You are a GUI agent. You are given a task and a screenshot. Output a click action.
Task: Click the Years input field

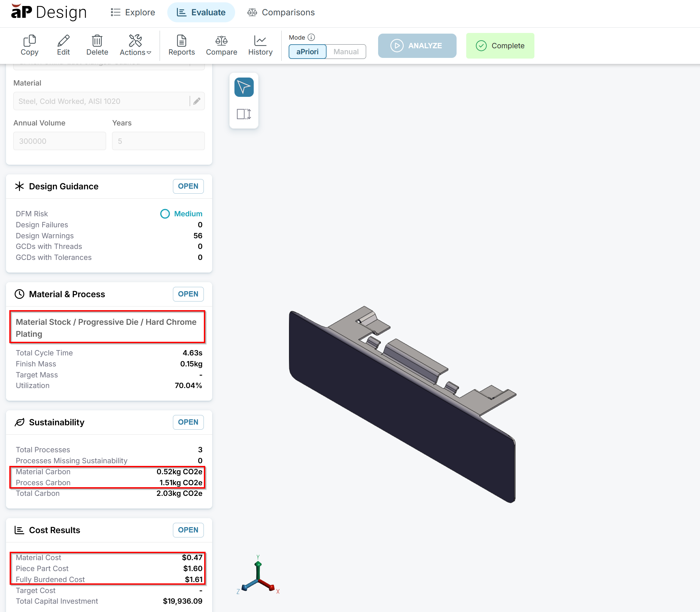(158, 141)
